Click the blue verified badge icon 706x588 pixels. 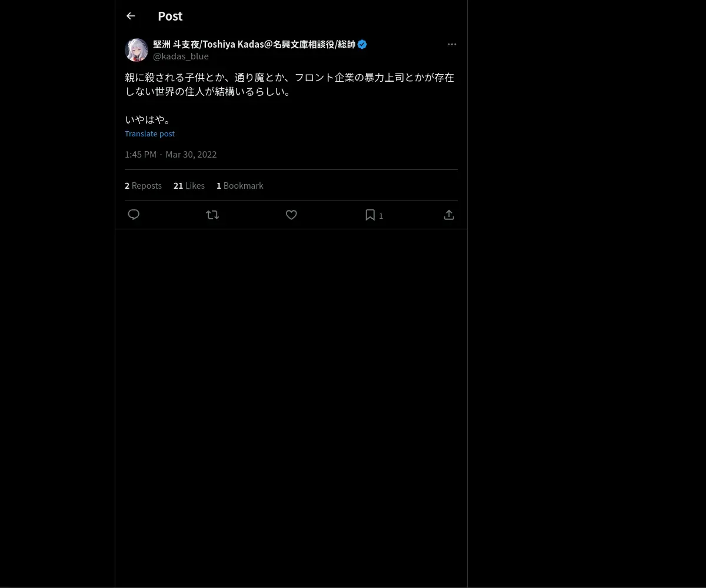(x=362, y=44)
